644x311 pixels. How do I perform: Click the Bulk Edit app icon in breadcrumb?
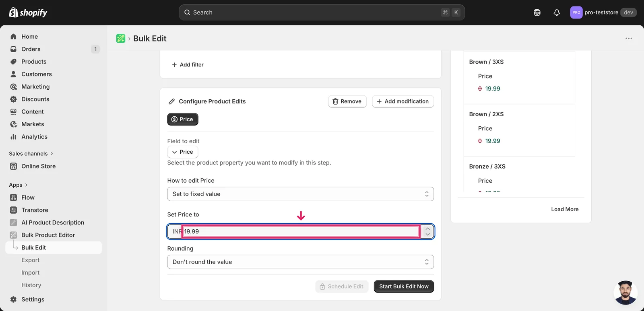coord(121,38)
